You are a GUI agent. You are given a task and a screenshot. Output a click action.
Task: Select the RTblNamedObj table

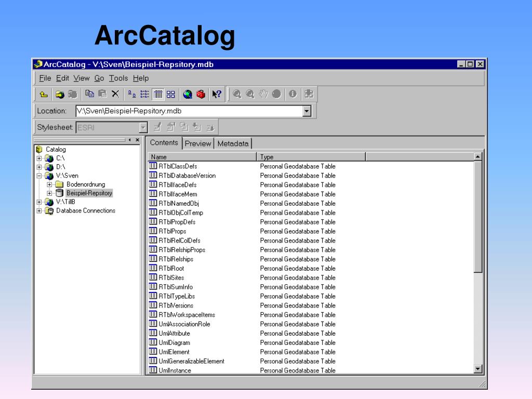point(179,203)
